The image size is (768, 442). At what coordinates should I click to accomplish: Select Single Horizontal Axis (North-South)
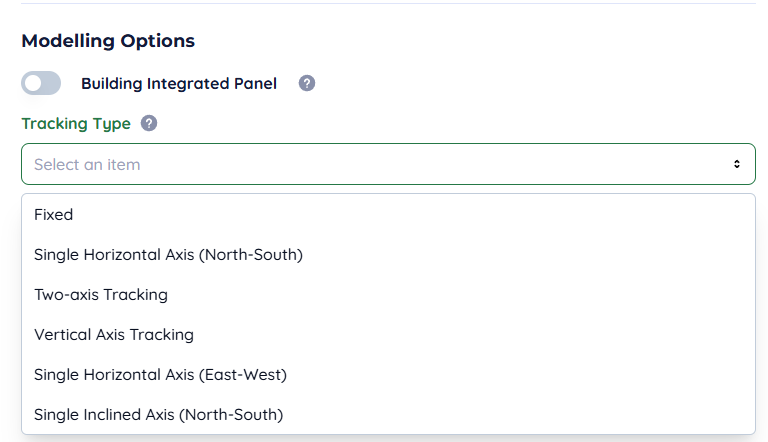click(x=168, y=254)
